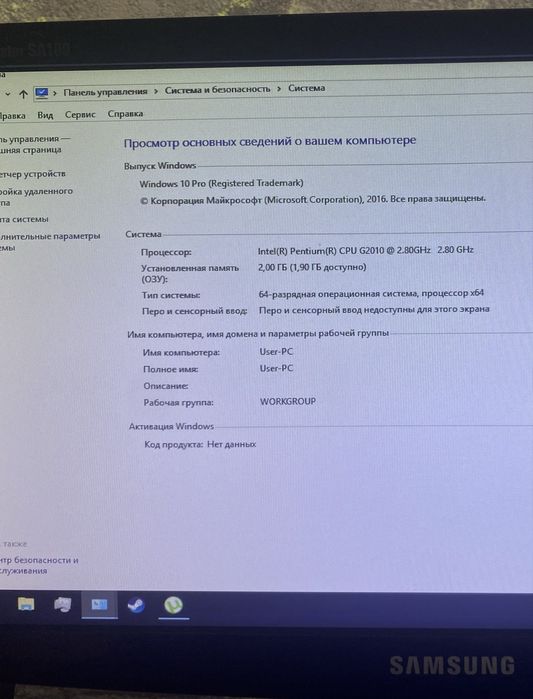This screenshot has height=699, width=533.
Task: Select the 64-разрядная system type text
Action: (371, 293)
